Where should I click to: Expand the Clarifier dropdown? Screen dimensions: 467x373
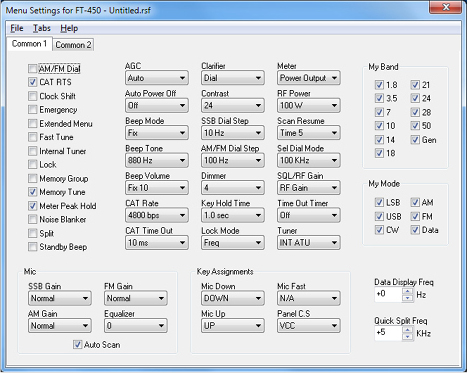(233, 78)
